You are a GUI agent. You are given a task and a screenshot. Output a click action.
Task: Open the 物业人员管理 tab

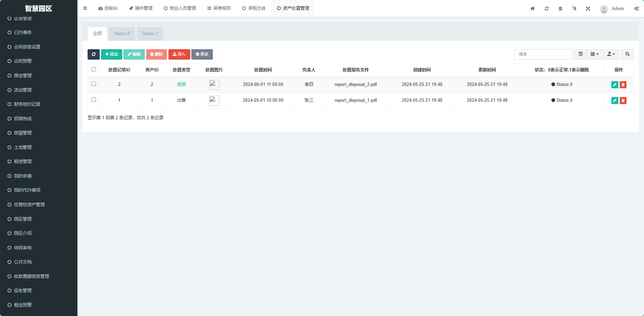[180, 8]
